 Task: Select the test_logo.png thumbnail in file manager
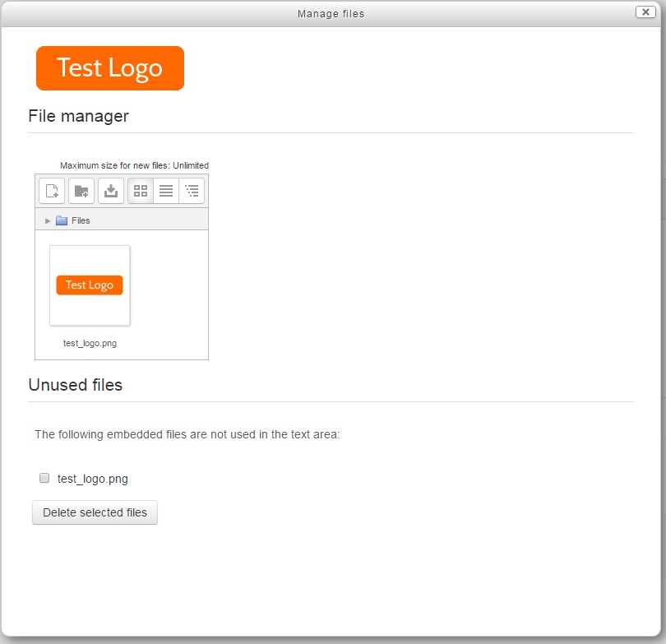point(90,285)
